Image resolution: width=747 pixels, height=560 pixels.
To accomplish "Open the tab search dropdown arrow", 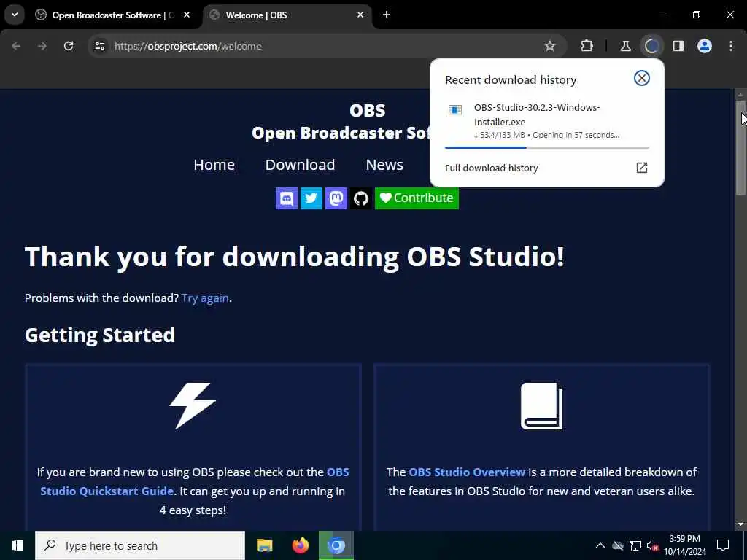I will pos(15,15).
